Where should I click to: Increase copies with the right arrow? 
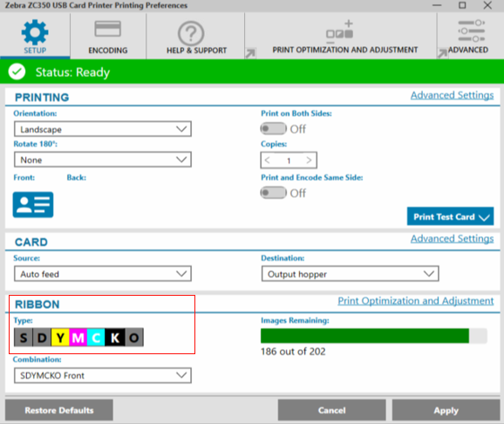tap(309, 161)
